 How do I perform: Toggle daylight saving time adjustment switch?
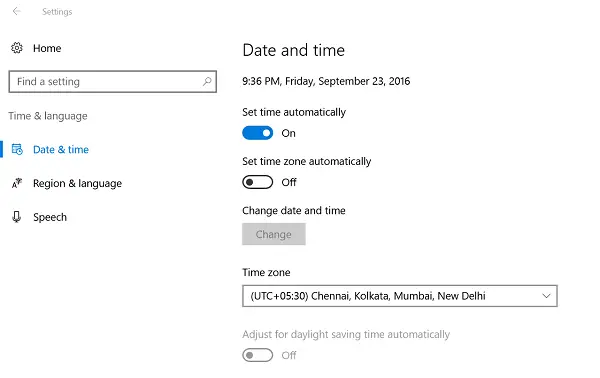pos(258,355)
